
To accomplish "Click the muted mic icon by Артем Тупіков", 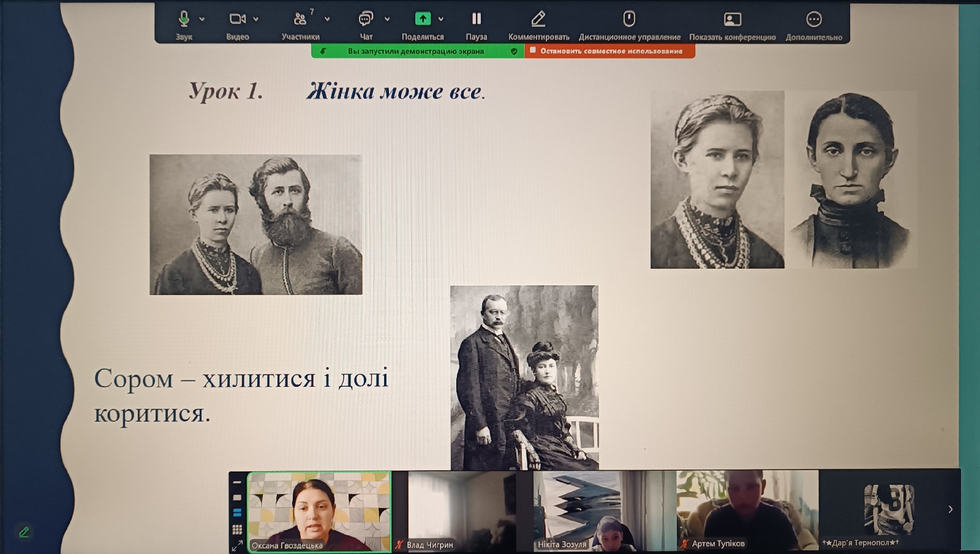I will pos(685,544).
